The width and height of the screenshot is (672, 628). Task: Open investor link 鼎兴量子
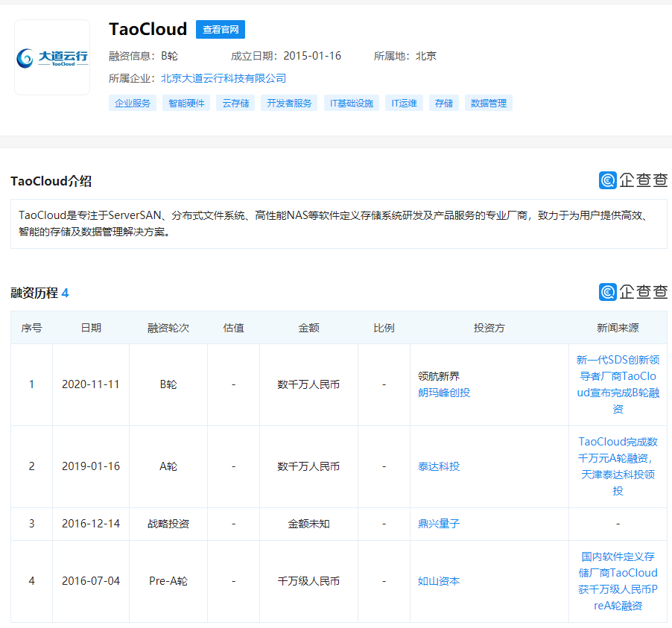coord(439,524)
